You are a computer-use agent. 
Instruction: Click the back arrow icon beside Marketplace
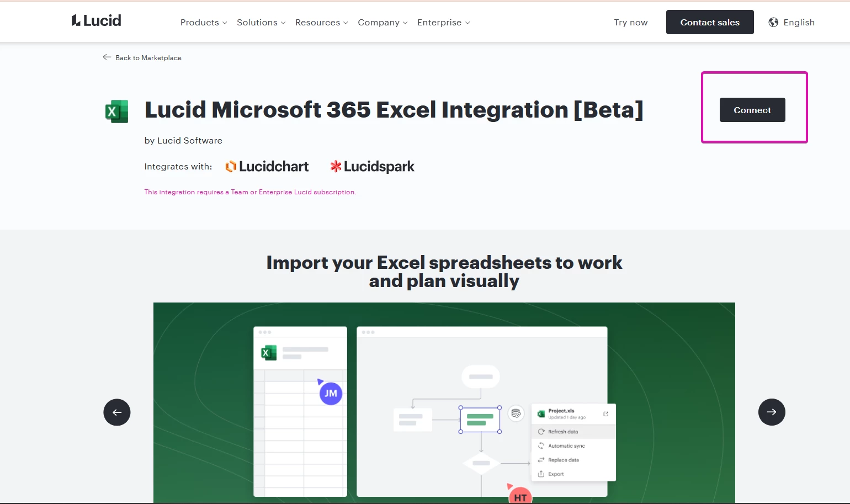point(107,57)
